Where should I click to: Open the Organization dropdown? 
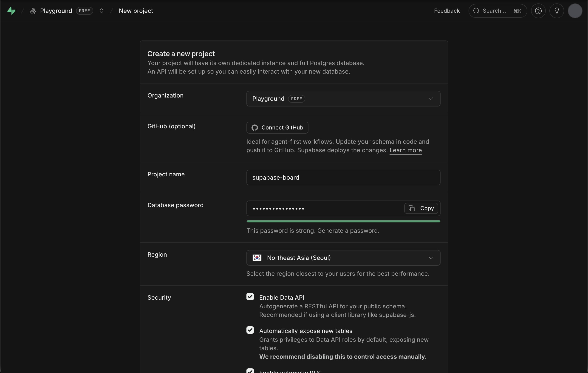pyautogui.click(x=343, y=99)
